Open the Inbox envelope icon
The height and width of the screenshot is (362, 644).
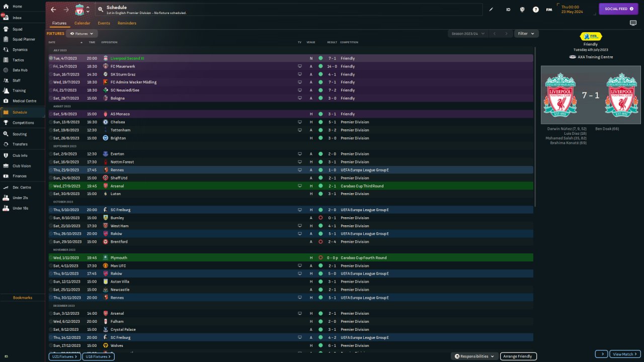tap(6, 18)
